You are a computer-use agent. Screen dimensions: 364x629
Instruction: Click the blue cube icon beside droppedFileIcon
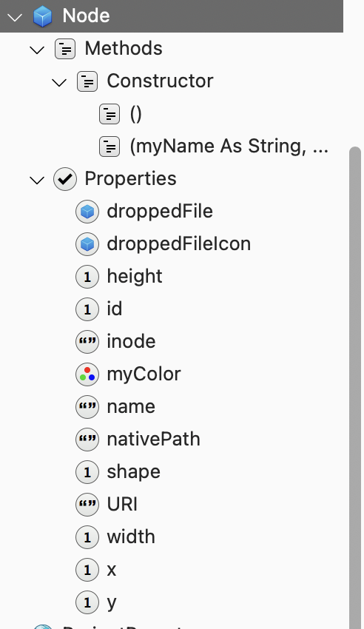tap(87, 244)
